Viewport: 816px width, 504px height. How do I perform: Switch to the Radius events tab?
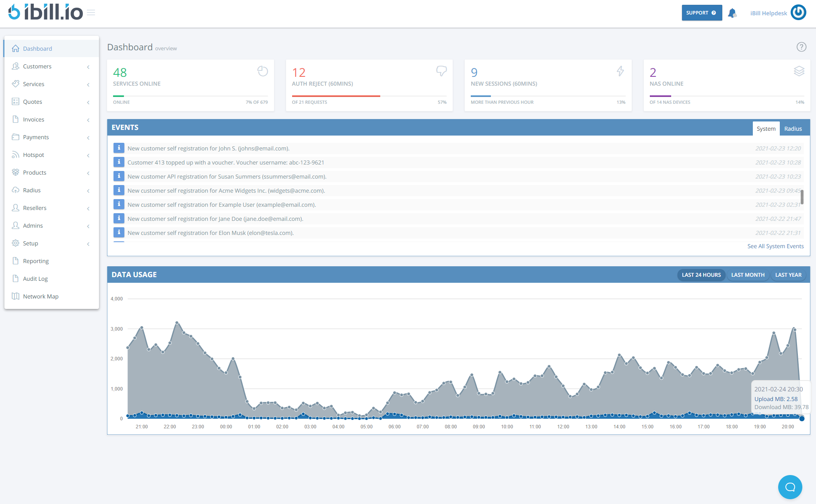[x=793, y=128]
